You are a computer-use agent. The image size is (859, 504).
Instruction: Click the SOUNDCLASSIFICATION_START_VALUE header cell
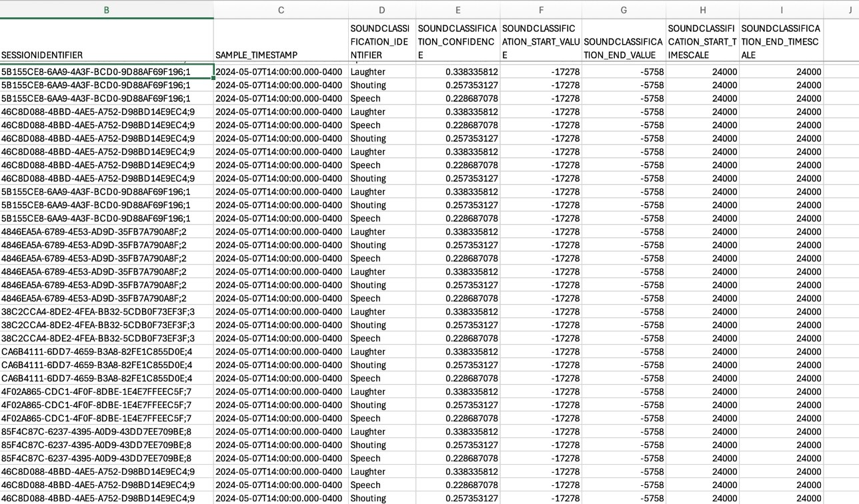[x=541, y=41]
